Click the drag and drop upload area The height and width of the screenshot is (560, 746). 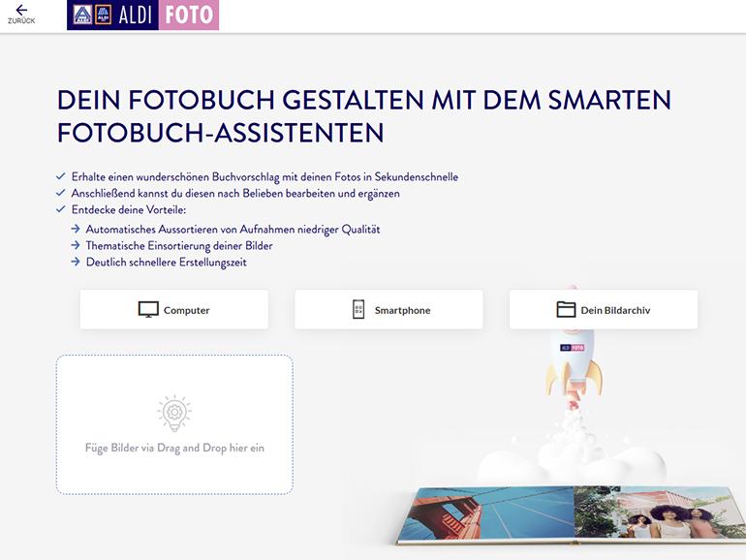(x=174, y=424)
